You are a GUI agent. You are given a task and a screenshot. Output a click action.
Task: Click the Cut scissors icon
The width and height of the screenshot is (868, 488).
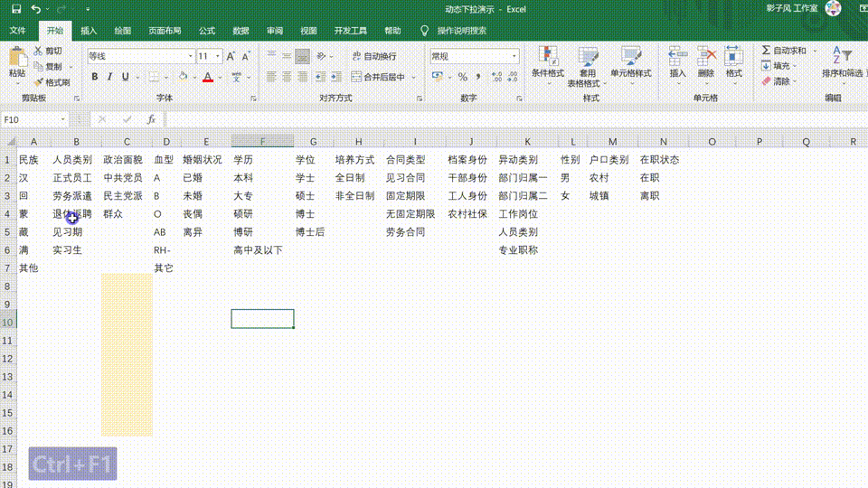(x=38, y=51)
